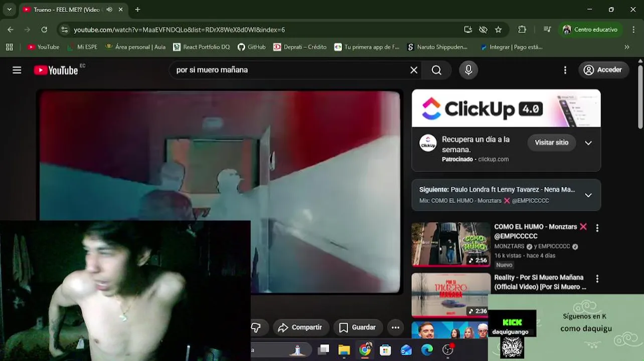Expand the Siguiente playlist panel

[x=588, y=195]
